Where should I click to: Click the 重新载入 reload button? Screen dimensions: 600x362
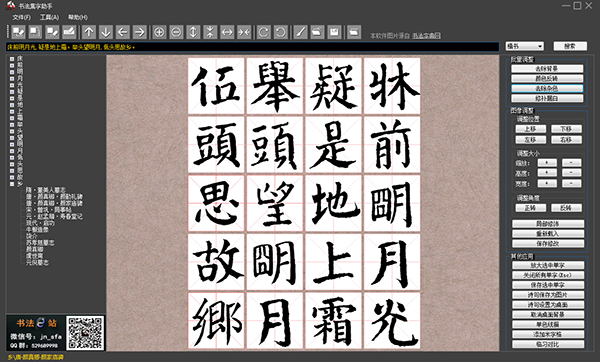click(548, 233)
